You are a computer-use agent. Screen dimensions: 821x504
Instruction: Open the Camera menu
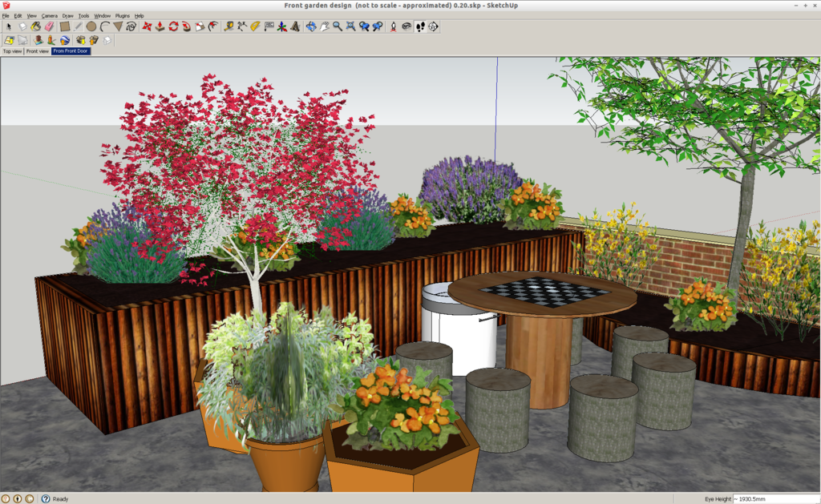(x=49, y=15)
